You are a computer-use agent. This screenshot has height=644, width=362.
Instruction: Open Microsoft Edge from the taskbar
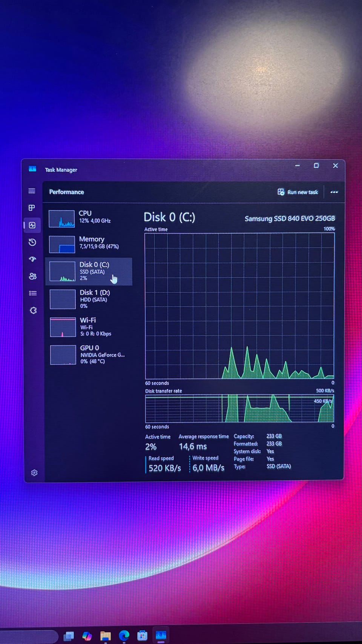tap(124, 636)
